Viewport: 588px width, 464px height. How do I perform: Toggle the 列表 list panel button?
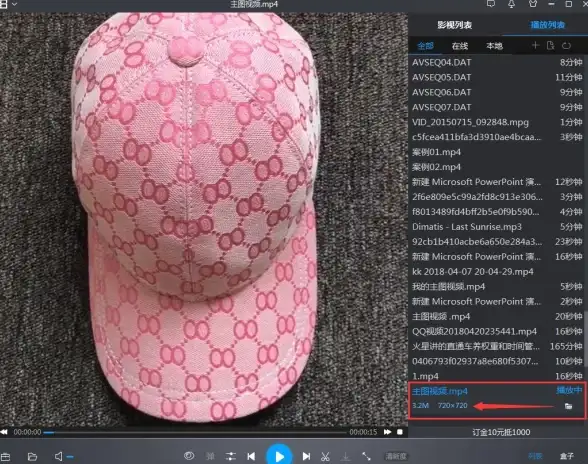(535, 456)
